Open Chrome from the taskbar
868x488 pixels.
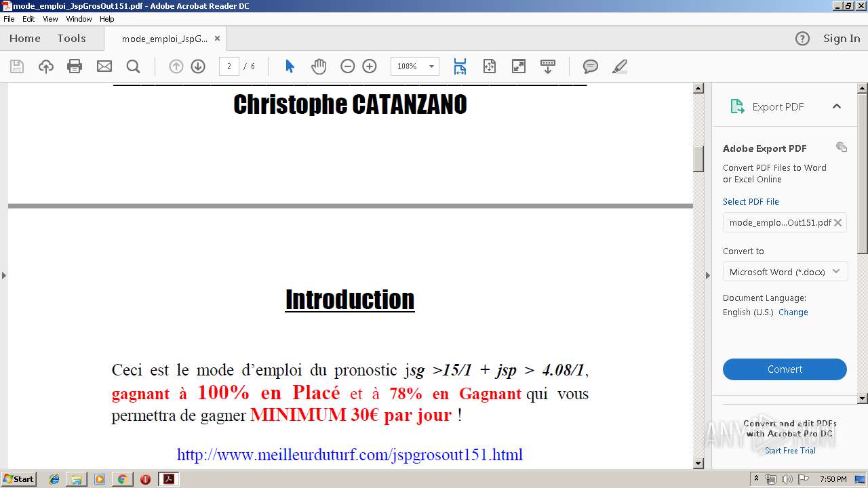(x=122, y=479)
